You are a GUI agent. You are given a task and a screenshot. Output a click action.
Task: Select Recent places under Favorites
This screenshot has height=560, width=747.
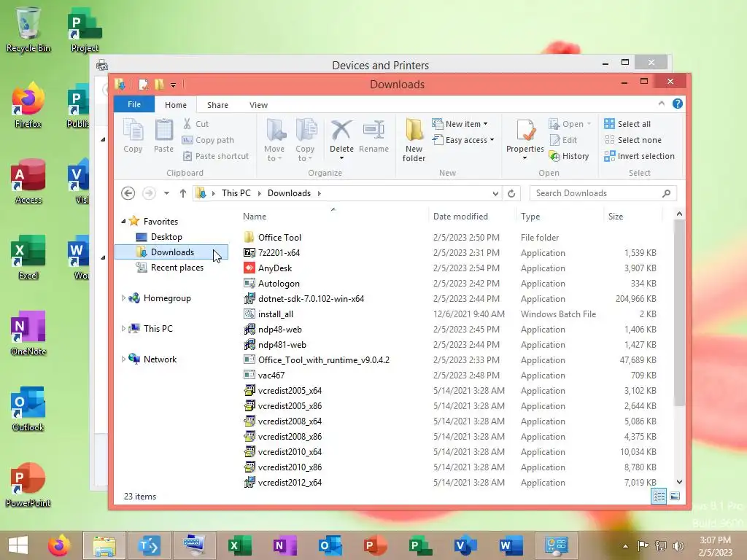(x=177, y=268)
